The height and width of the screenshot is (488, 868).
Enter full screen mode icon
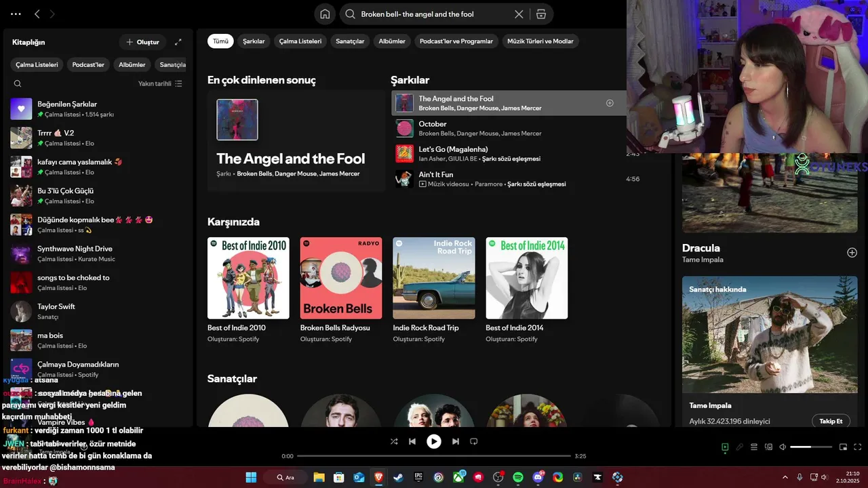pyautogui.click(x=857, y=447)
